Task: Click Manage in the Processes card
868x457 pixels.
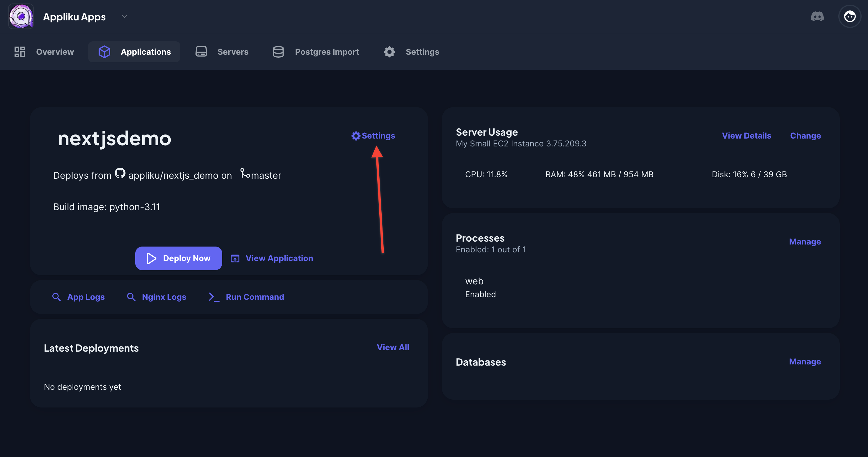Action: (805, 242)
